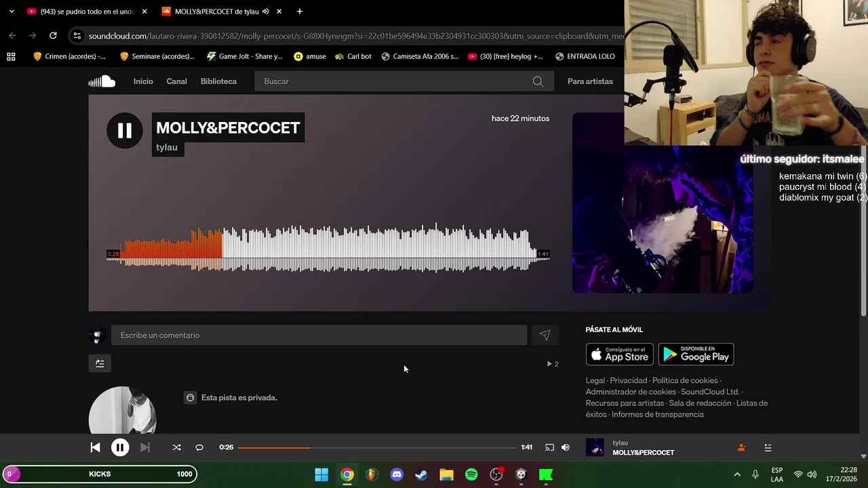The height and width of the screenshot is (488, 868).
Task: Open the tylau artist link under the title
Action: (167, 147)
